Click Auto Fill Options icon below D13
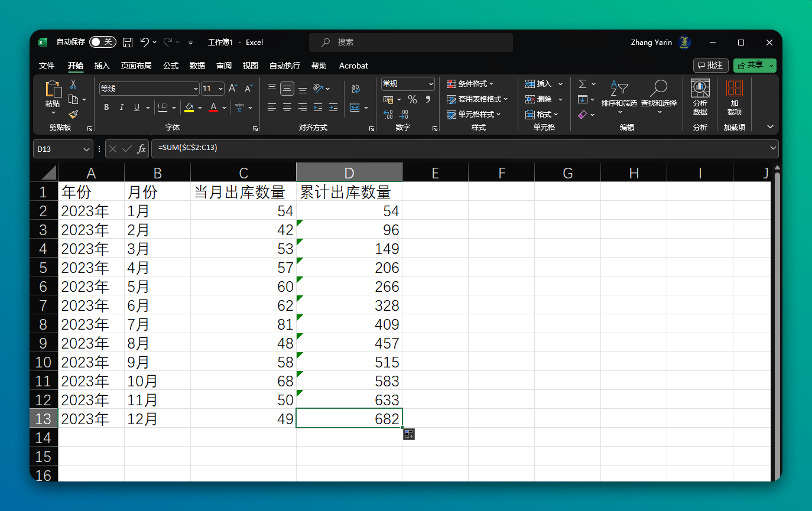This screenshot has height=511, width=812. pos(409,434)
